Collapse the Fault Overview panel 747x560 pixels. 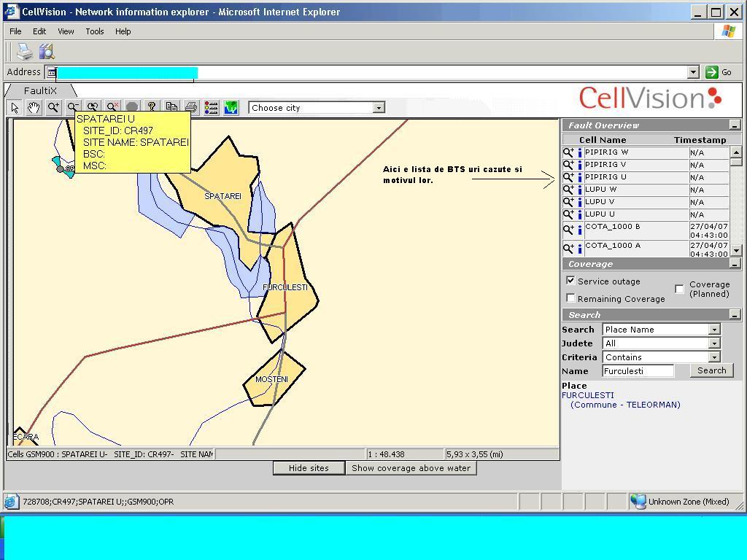pos(735,125)
